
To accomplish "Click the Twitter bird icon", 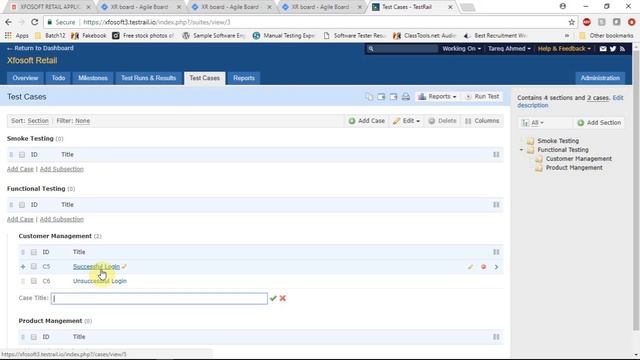I will (x=613, y=49).
